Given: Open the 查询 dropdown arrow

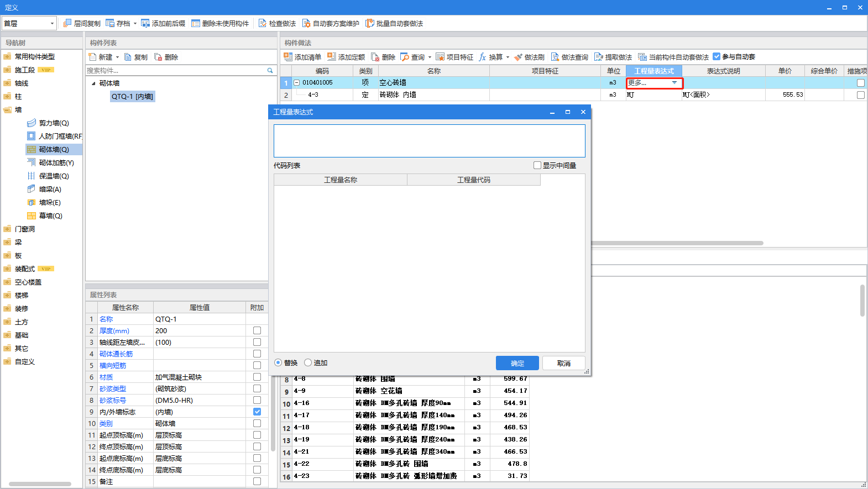Looking at the screenshot, I should point(430,57).
